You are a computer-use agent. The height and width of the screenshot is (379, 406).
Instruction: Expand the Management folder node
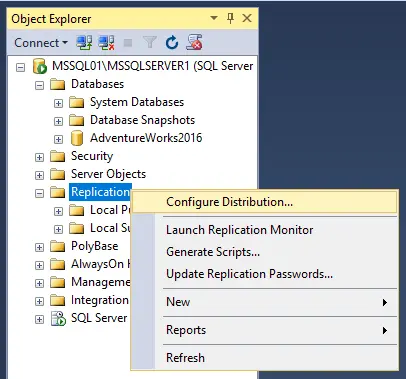point(39,283)
